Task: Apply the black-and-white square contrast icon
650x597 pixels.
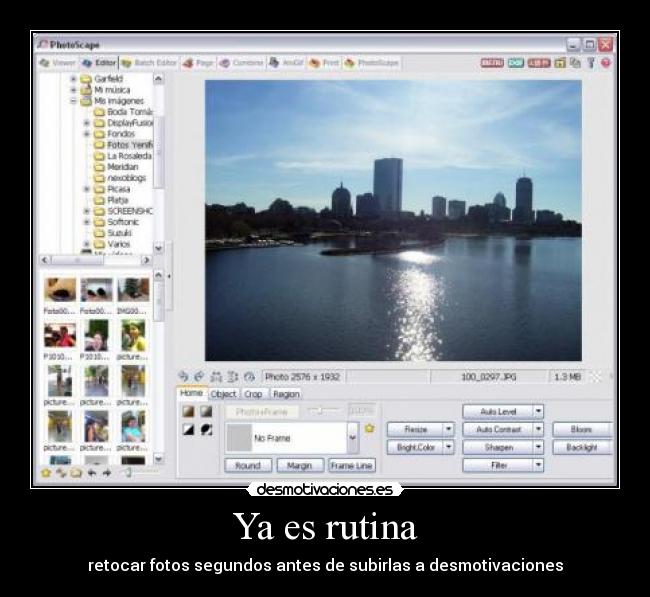Action: [x=189, y=430]
